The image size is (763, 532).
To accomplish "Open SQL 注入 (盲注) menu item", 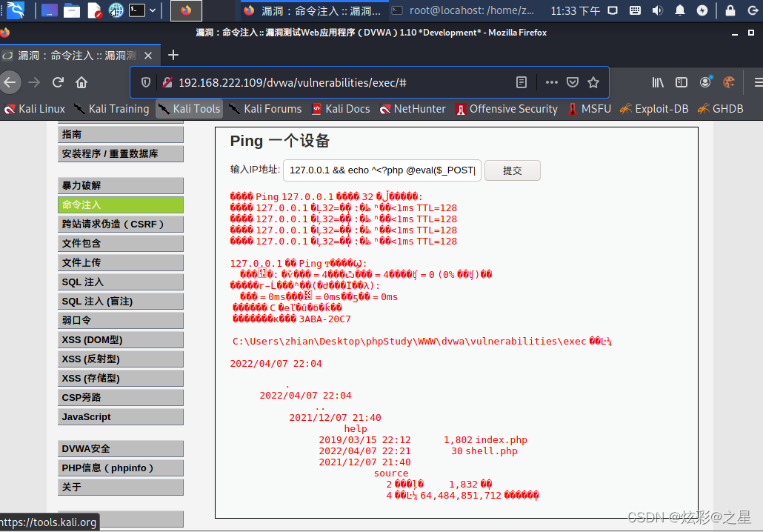I will pyautogui.click(x=121, y=302).
